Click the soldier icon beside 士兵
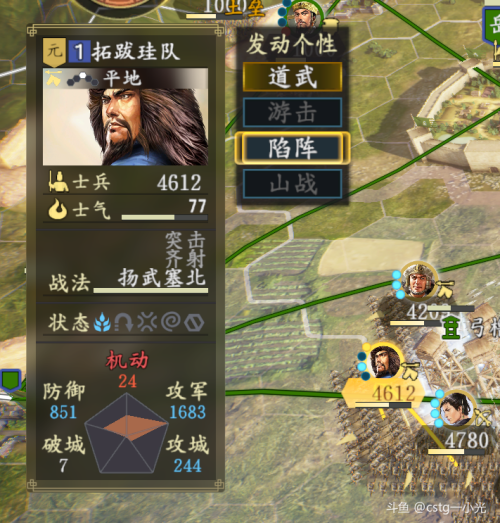Viewport: 500px width, 523px height. coord(58,182)
